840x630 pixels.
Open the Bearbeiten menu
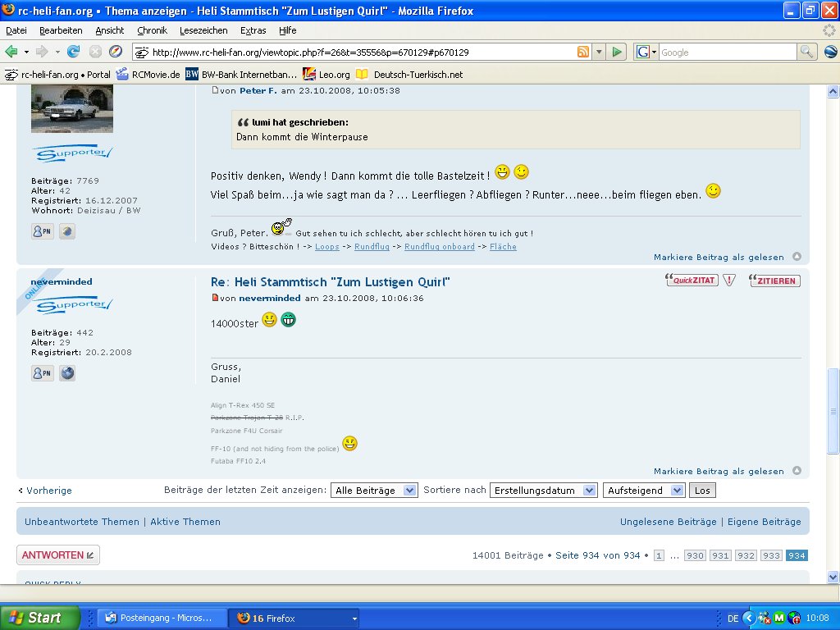coord(61,30)
